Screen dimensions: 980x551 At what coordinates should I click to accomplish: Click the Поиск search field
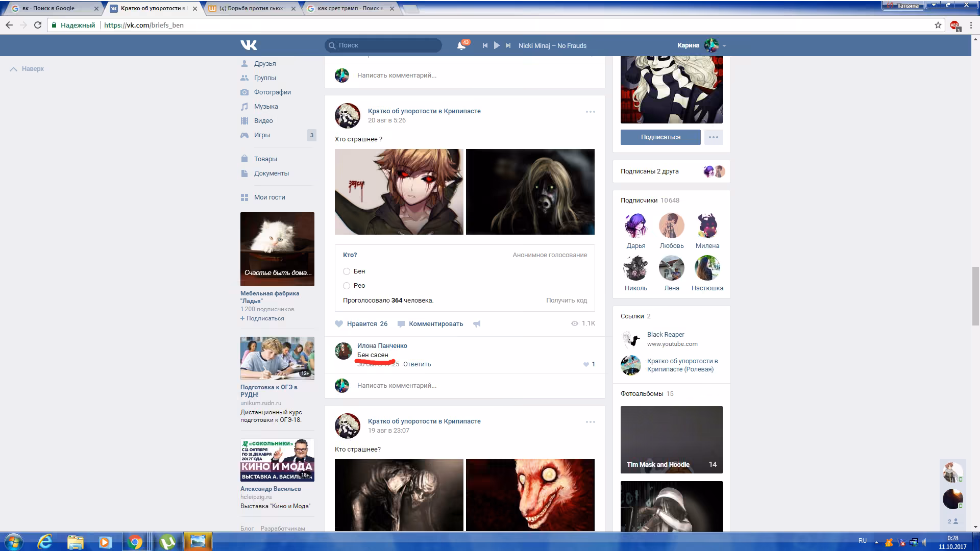(383, 45)
